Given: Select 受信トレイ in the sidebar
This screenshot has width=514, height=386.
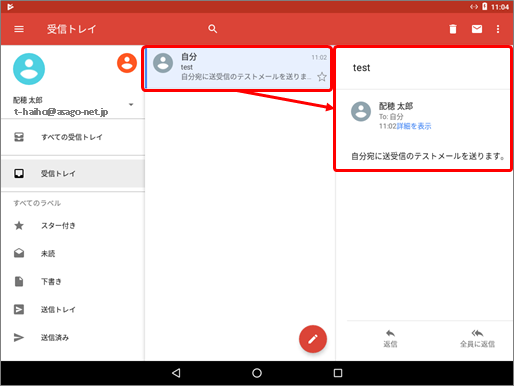Looking at the screenshot, I should click(73, 173).
